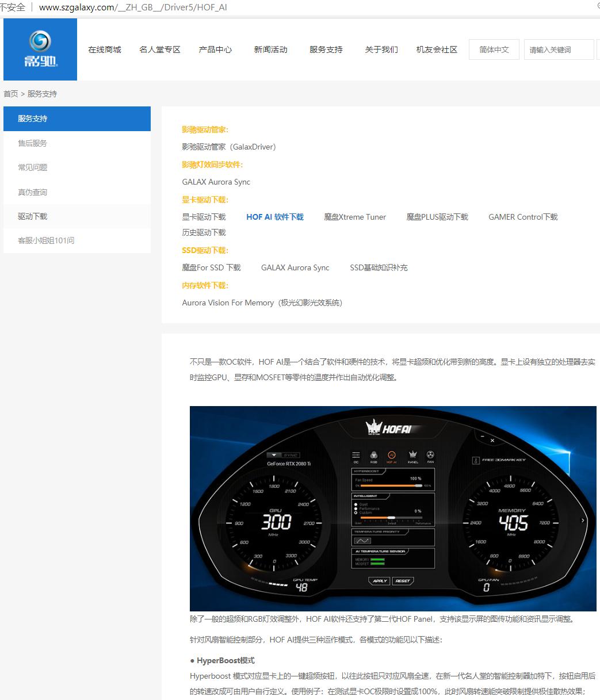Focus the 请输入关键词 search field

(x=559, y=49)
